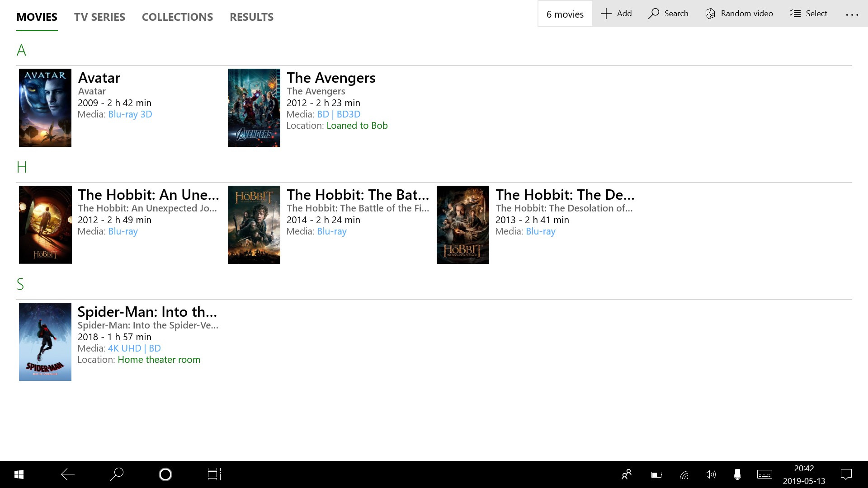Open Windows Task View icon

point(214,474)
